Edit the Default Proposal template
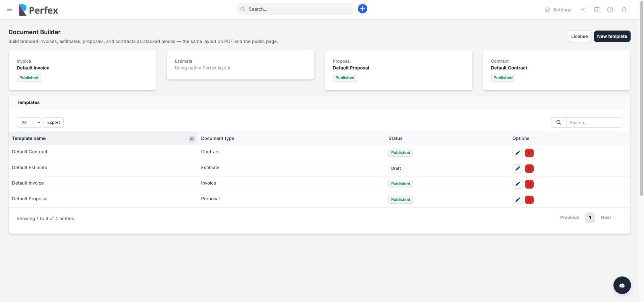This screenshot has width=644, height=302. coord(518,200)
